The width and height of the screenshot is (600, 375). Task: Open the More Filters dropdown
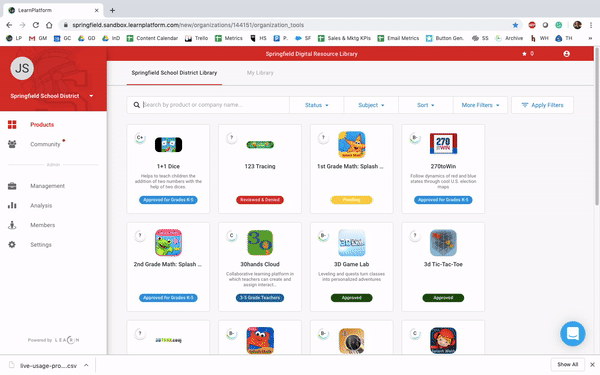coord(480,105)
